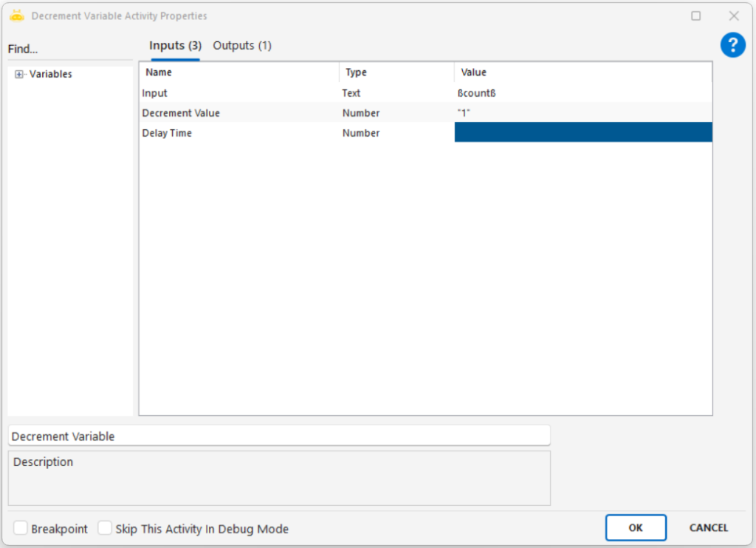Click the yellow app icon in title bar
The image size is (756, 548).
17,16
